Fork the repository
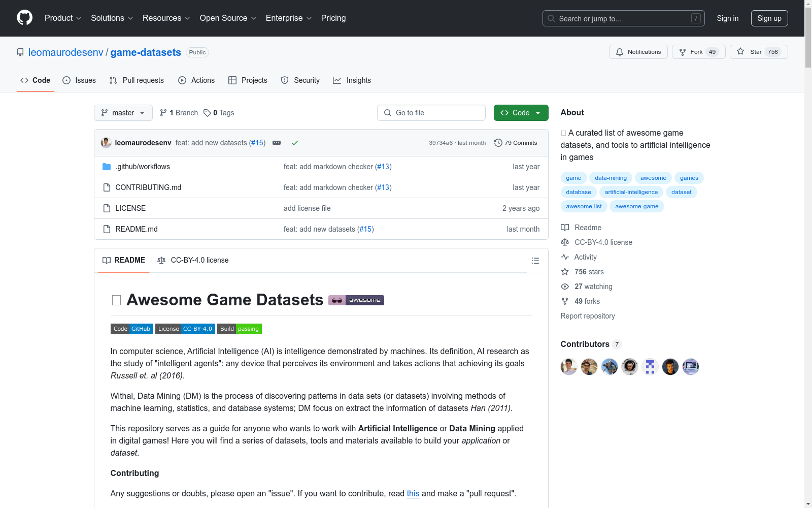This screenshot has width=812, height=508. point(699,52)
